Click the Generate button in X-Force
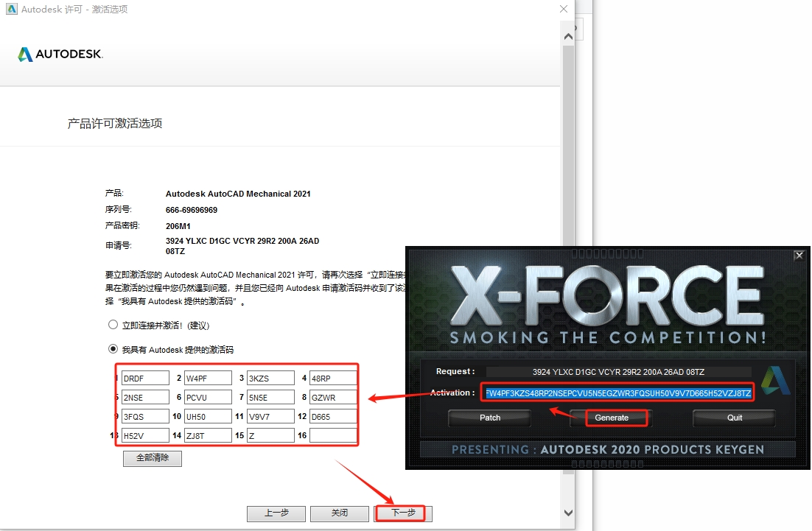Image resolution: width=812 pixels, height=531 pixels. click(x=612, y=418)
